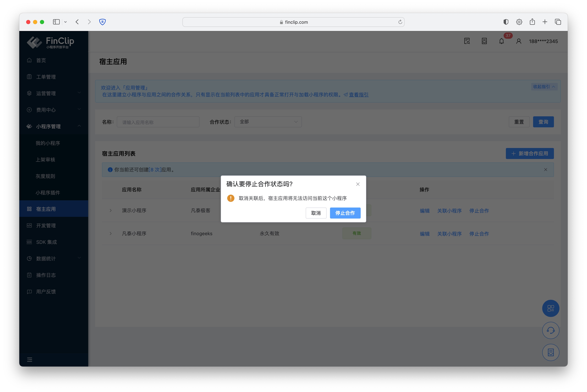Open 我的小程序 in the sidebar
This screenshot has width=587, height=392.
click(x=48, y=143)
